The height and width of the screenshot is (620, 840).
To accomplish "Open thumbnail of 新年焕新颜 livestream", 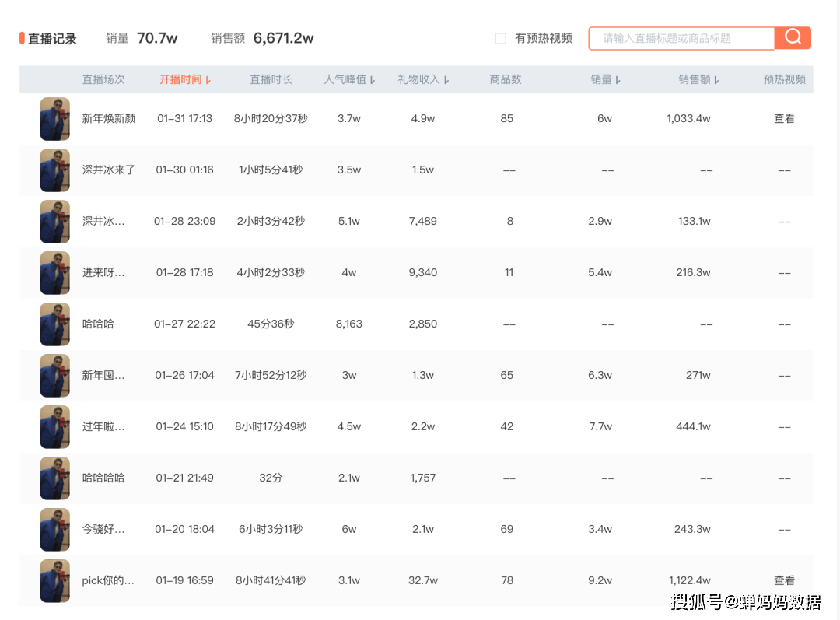I will [55, 119].
